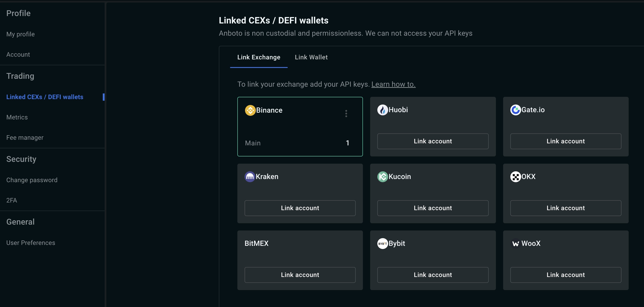Click the OKX exchange name
This screenshot has height=307, width=644.
coord(529,177)
